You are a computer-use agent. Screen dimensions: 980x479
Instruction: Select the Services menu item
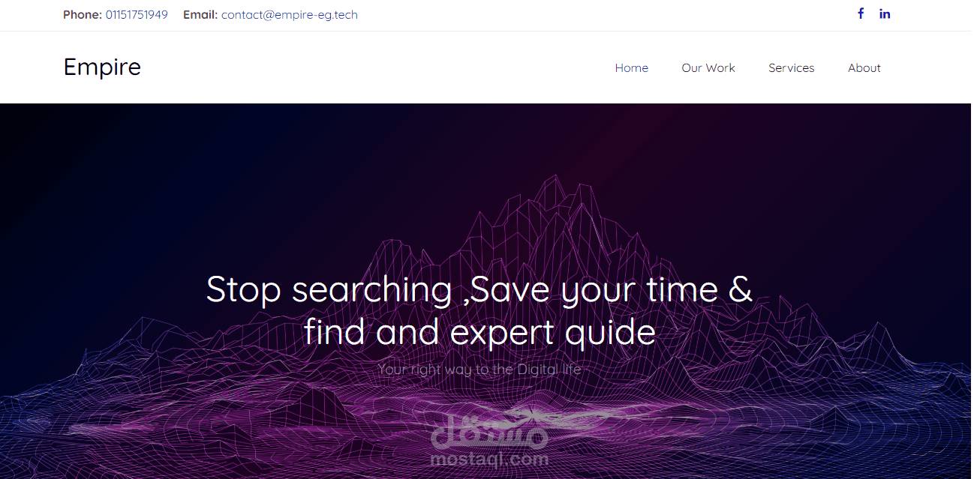click(791, 68)
